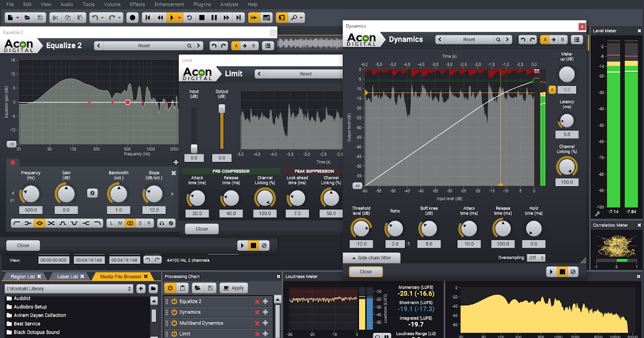Click Apply in the Processing Chain
Screen dimensions: 644x338
click(x=233, y=288)
